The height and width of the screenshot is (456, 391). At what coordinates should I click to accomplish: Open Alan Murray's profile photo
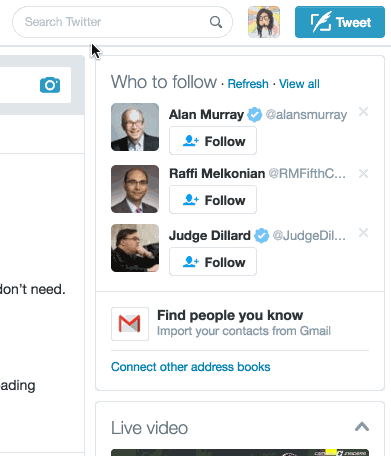point(135,127)
